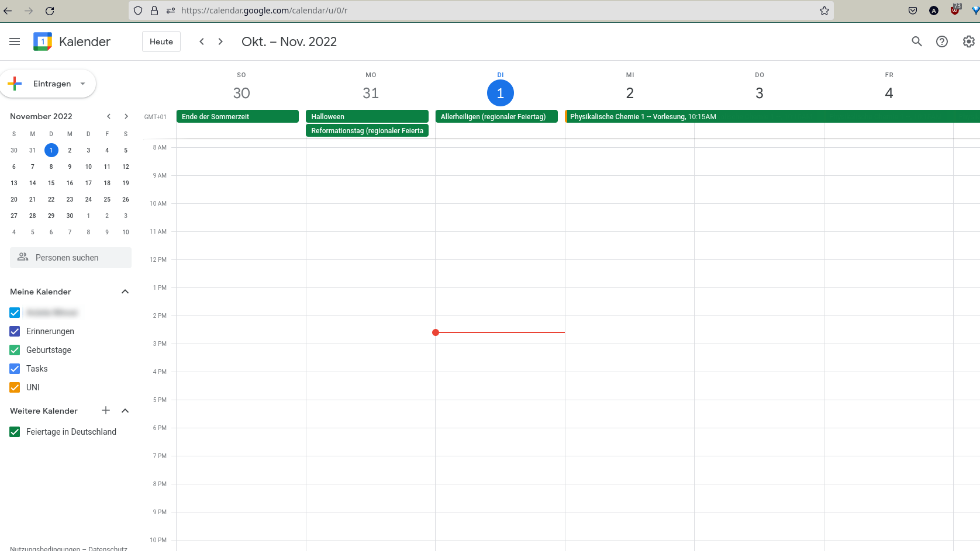Screen dimensions: 980x551
Task: Open the Halloween event
Action: coord(367,116)
